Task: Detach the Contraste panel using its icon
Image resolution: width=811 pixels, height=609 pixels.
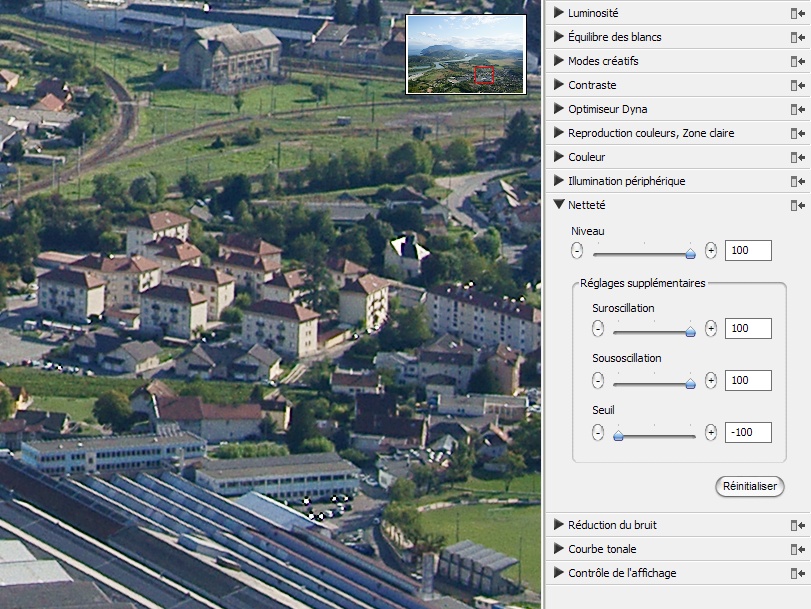Action: 797,85
